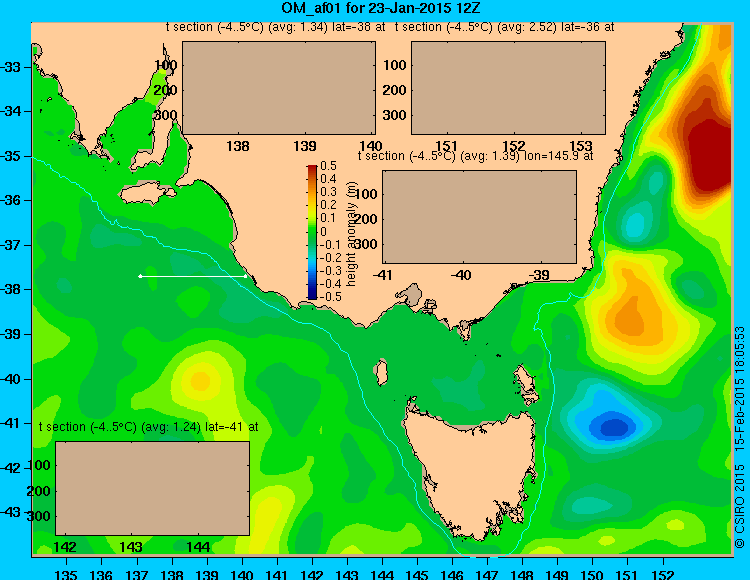750x580 pixels.
Task: Click the 139 label under the lat=-38 section panel
Action: (x=305, y=146)
